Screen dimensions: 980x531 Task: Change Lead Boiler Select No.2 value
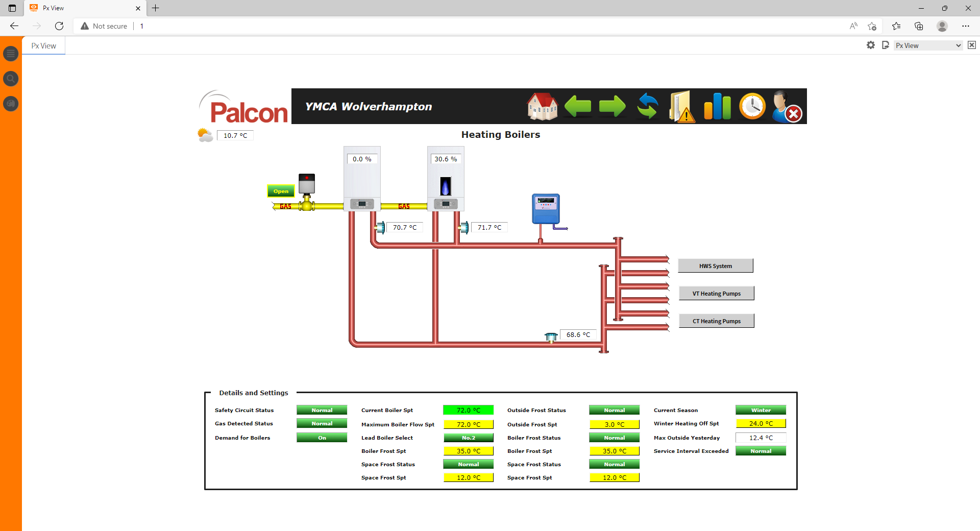(468, 438)
